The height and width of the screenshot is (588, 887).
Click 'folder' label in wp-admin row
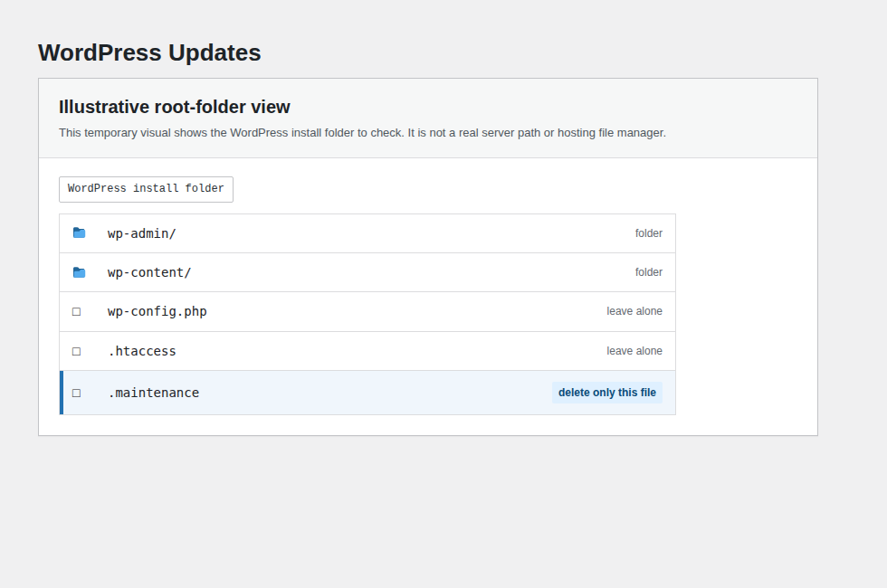648,233
